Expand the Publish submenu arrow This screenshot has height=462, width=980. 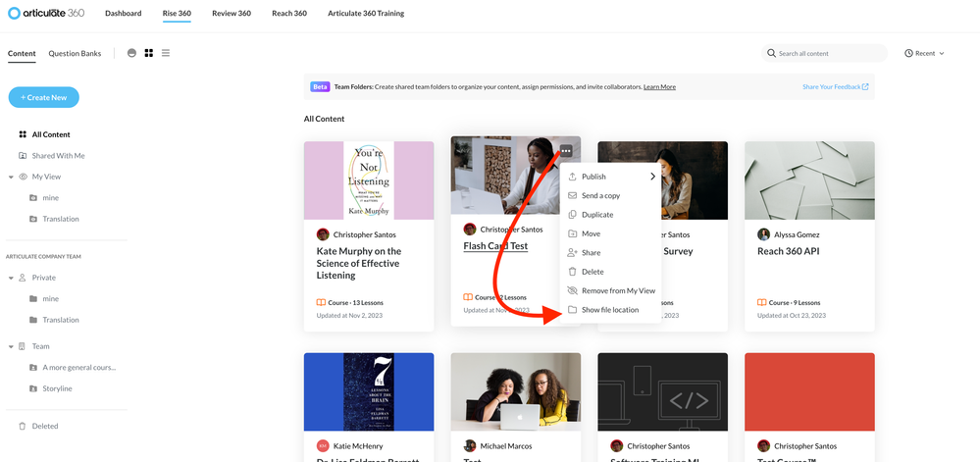point(652,177)
